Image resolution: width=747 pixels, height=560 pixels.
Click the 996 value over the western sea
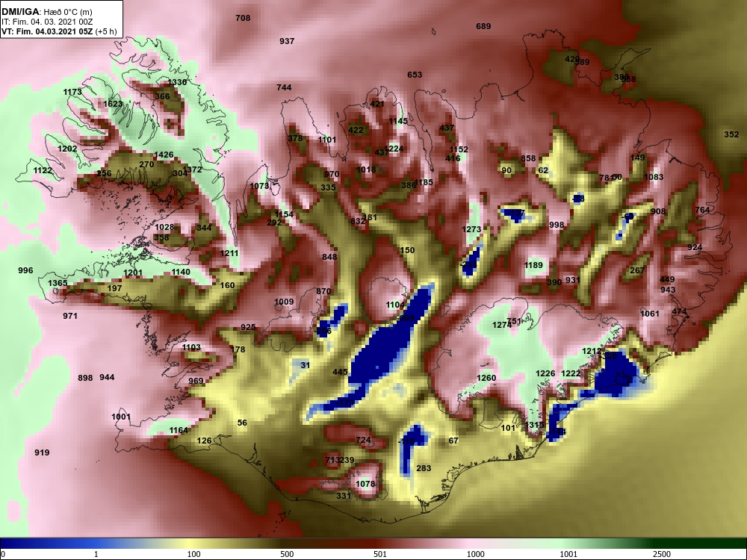click(x=25, y=270)
